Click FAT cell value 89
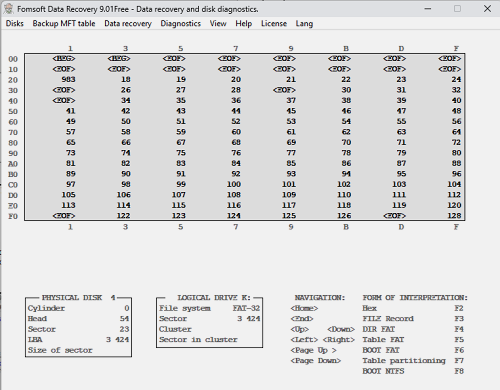 71,174
